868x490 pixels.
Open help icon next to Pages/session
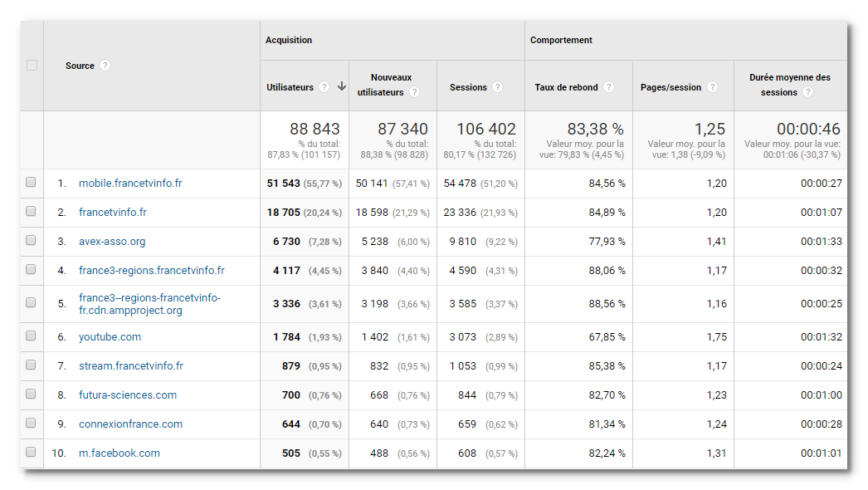713,87
